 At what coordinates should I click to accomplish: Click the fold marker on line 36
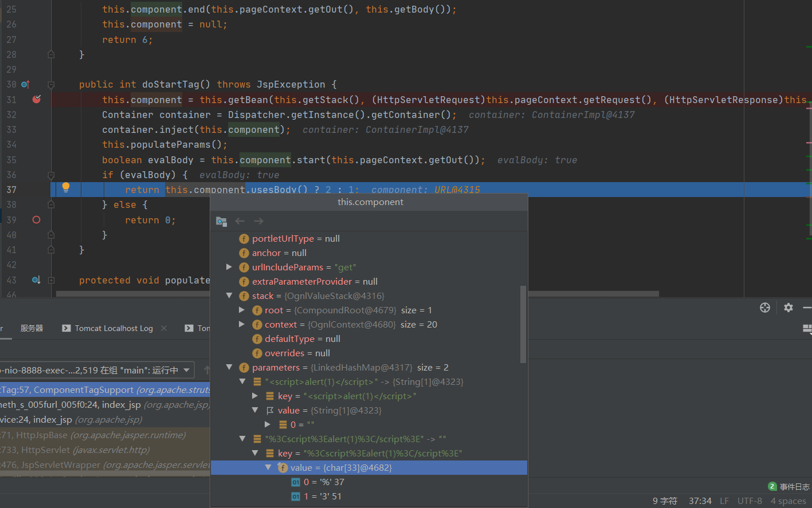[x=51, y=175]
